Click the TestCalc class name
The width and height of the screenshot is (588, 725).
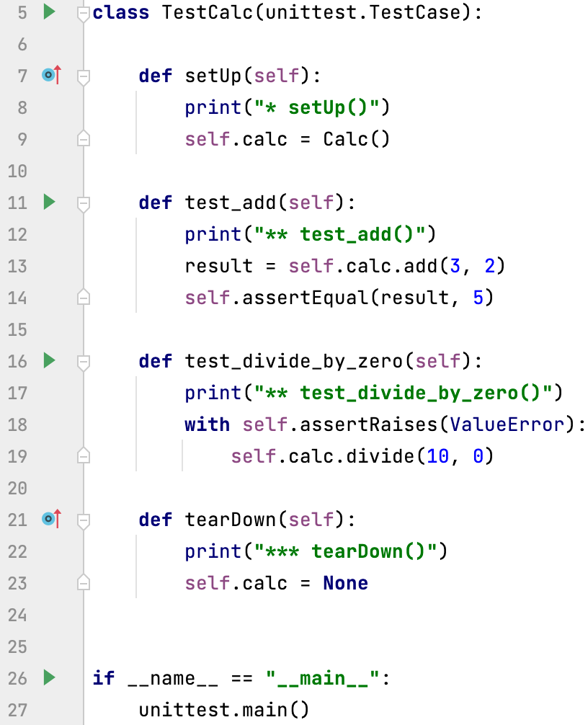pos(207,12)
